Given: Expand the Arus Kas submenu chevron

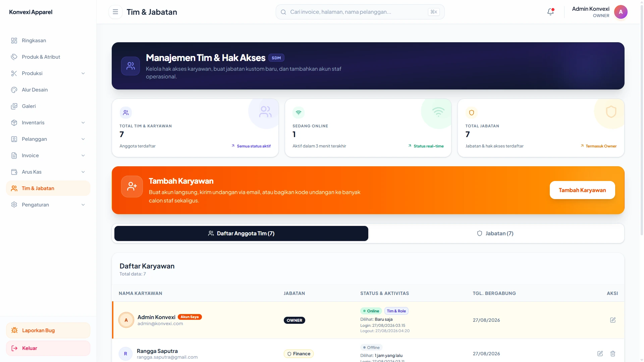Looking at the screenshot, I should [83, 172].
